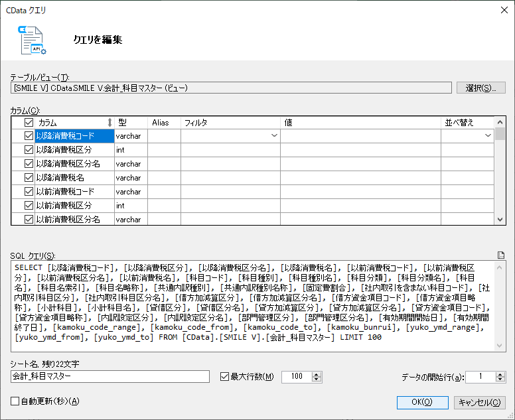This screenshot has width=515, height=420.
Task: Click the varchar type cell of 以降消費税名
Action: point(131,178)
